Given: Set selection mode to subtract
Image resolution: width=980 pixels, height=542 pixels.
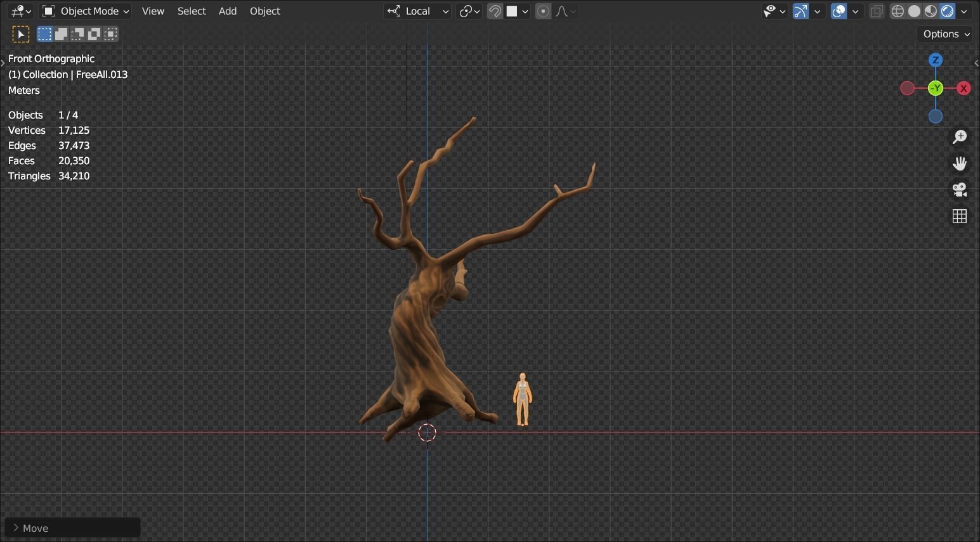Looking at the screenshot, I should coord(77,34).
